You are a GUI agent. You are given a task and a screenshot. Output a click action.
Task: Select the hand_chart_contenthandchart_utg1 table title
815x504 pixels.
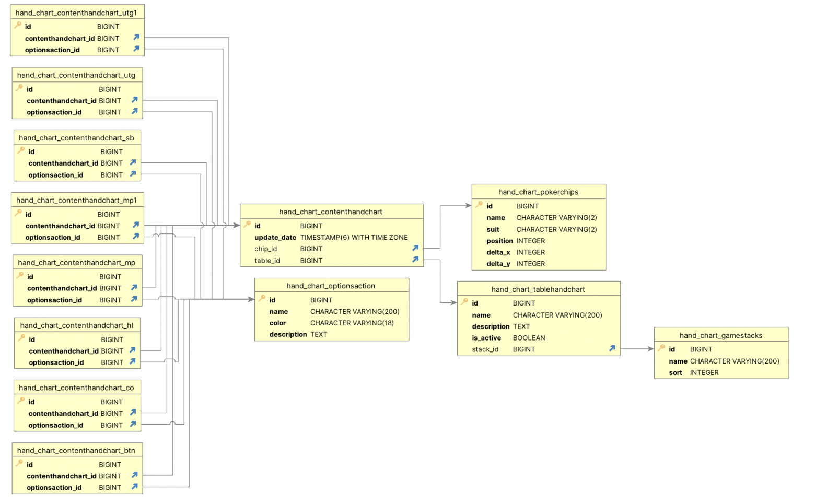pyautogui.click(x=76, y=13)
